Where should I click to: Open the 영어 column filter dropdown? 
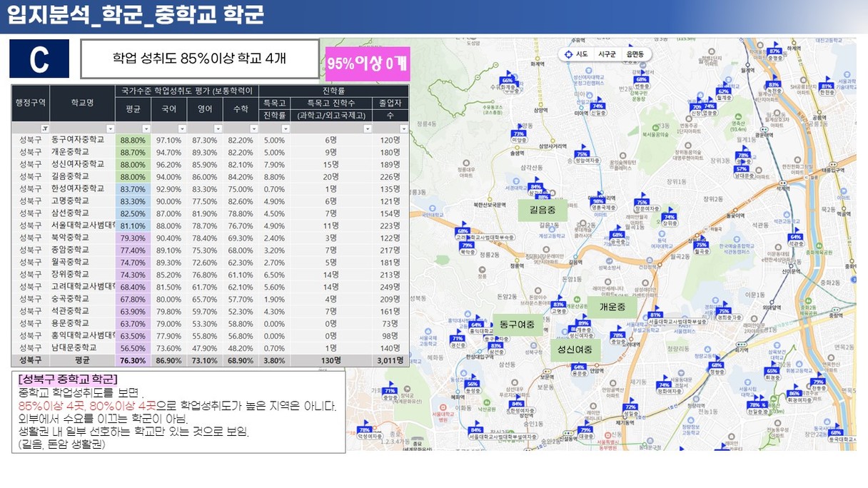point(218,129)
